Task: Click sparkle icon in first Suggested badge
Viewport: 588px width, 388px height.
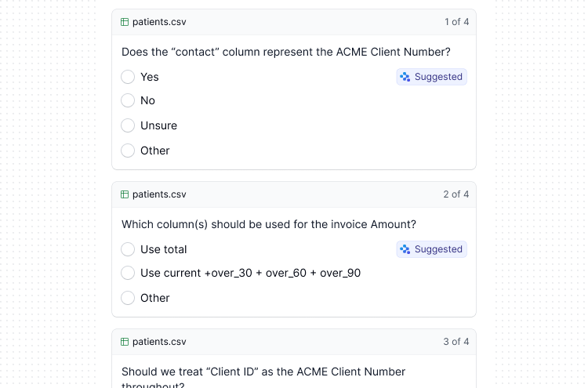Action: (x=405, y=77)
